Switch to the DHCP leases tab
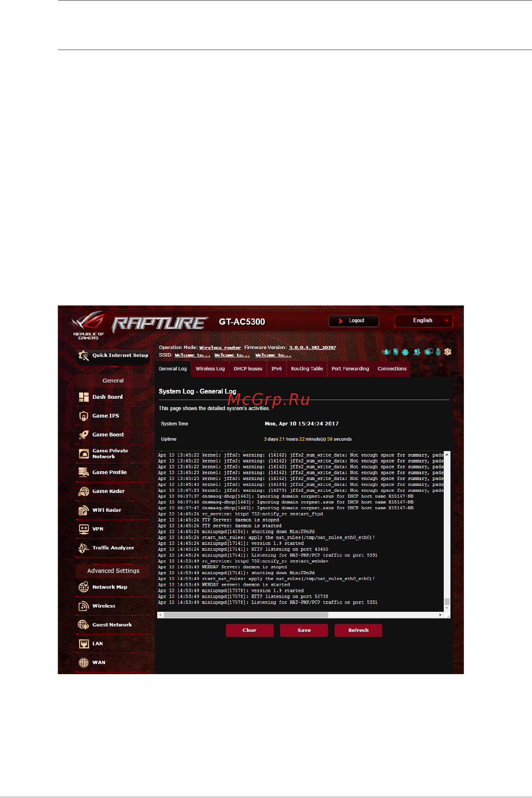Screen dimensions: 532x798 coord(248,369)
